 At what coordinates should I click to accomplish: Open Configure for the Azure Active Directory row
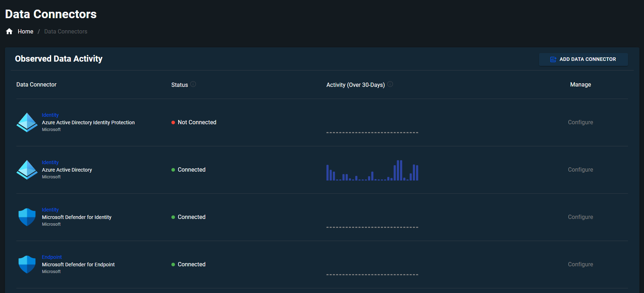click(580, 169)
